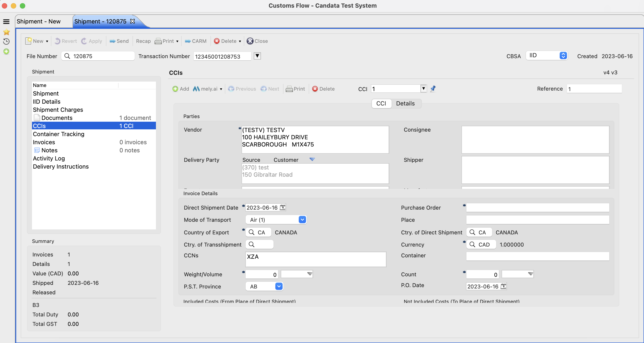Close the shipment with Close button
The image size is (644, 343).
pyautogui.click(x=257, y=41)
